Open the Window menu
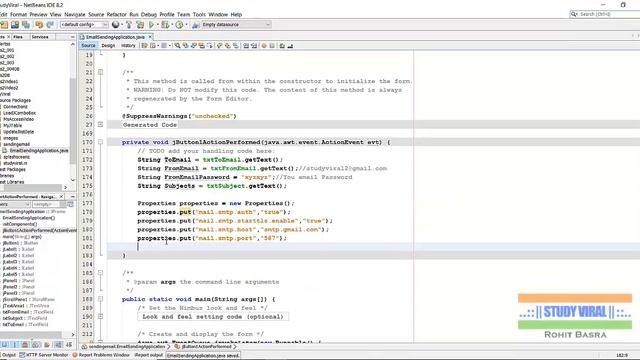Image resolution: width=640 pixels, height=360 pixels. tap(218, 14)
